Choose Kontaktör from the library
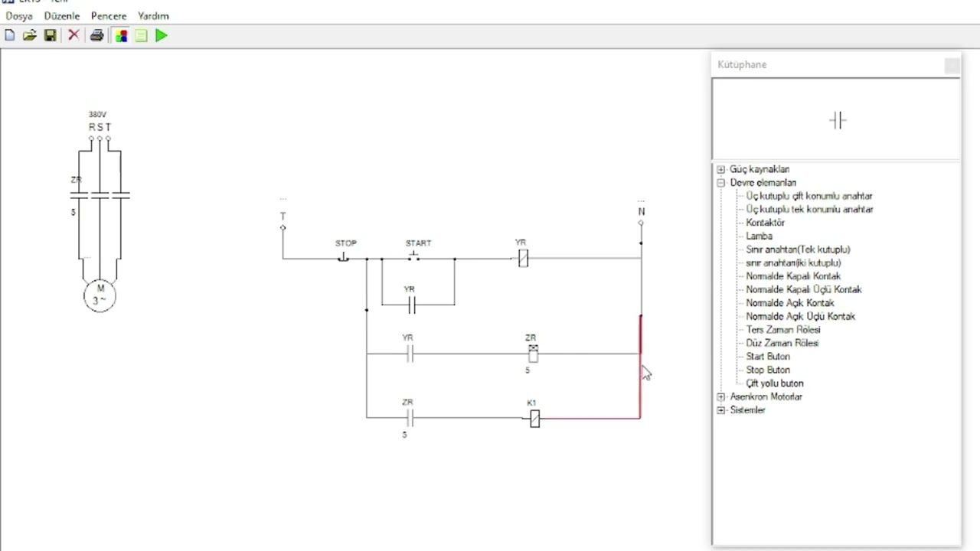 point(766,223)
